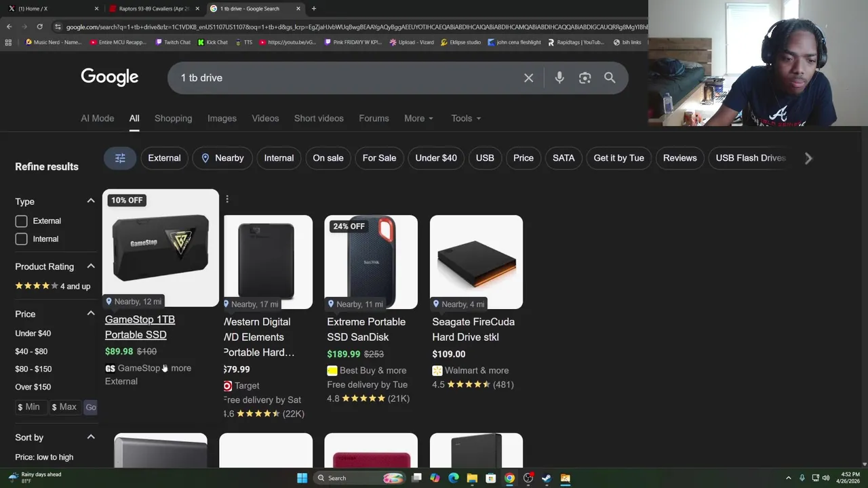Viewport: 868px width, 488px height.
Task: Close the X Home tab
Action: tap(96, 8)
